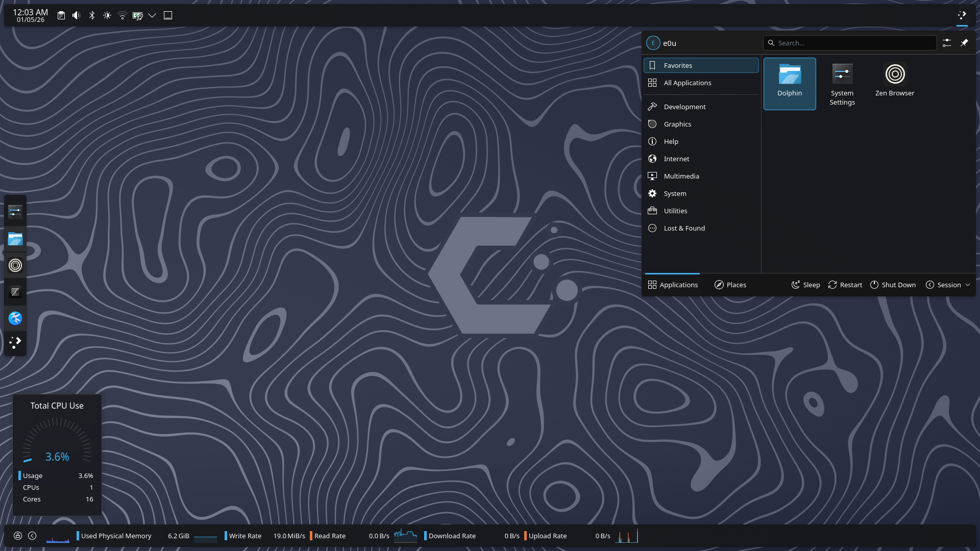Open Wi-Fi network tray icon

(122, 15)
